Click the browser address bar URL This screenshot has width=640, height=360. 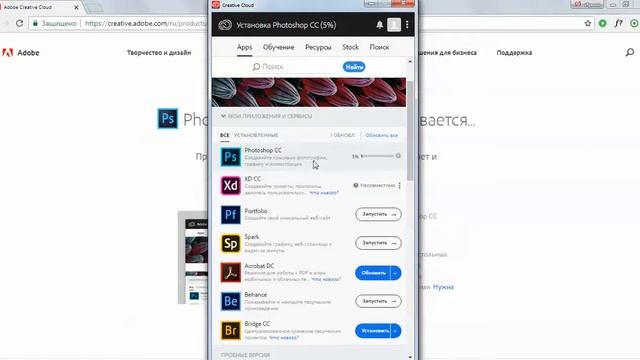pyautogui.click(x=145, y=23)
